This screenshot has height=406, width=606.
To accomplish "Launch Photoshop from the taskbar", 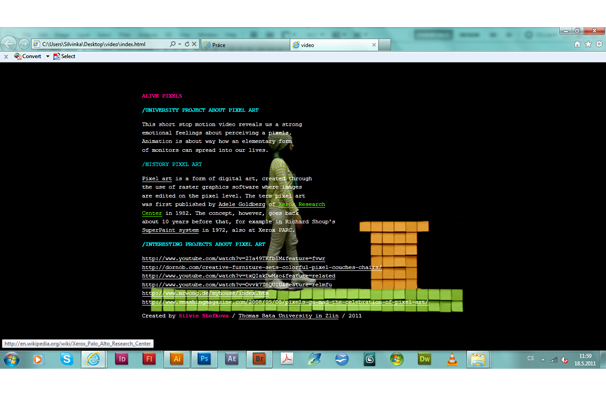I will click(204, 359).
